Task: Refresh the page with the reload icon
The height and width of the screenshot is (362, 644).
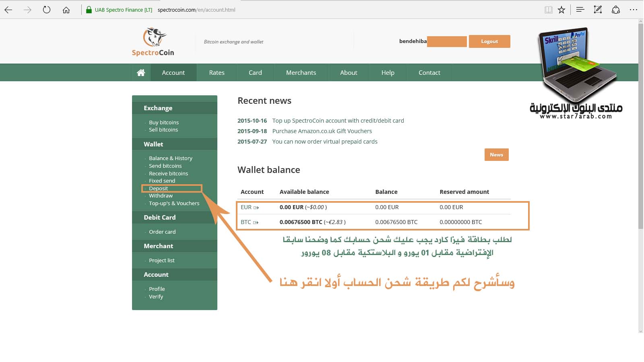Action: pyautogui.click(x=47, y=10)
